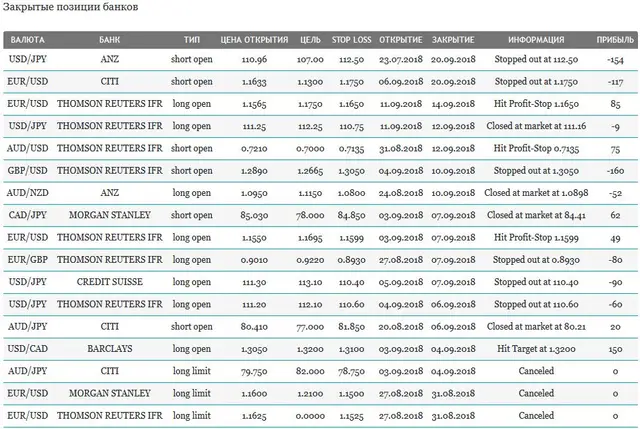Click target value 113.10
This screenshot has height=429, width=640.
pyautogui.click(x=310, y=282)
